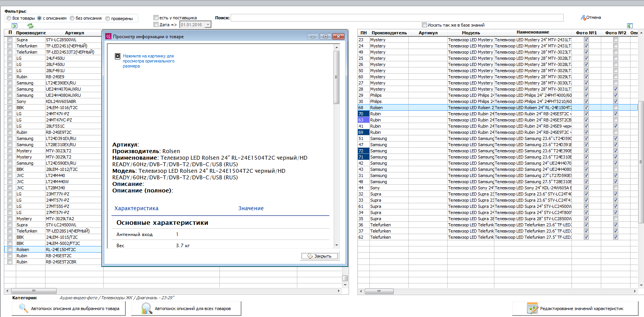Click the expand-panel icon above the left table

[14, 26]
